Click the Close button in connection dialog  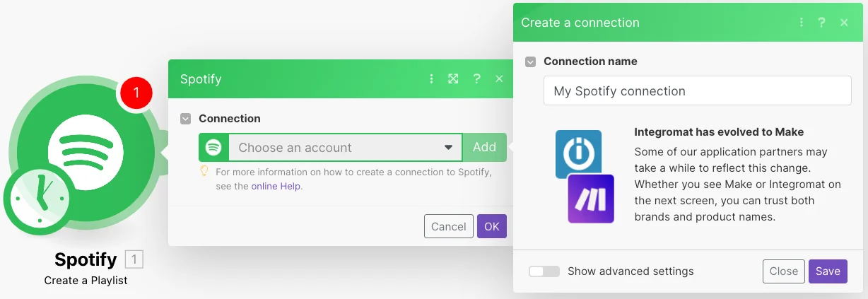pyautogui.click(x=784, y=271)
